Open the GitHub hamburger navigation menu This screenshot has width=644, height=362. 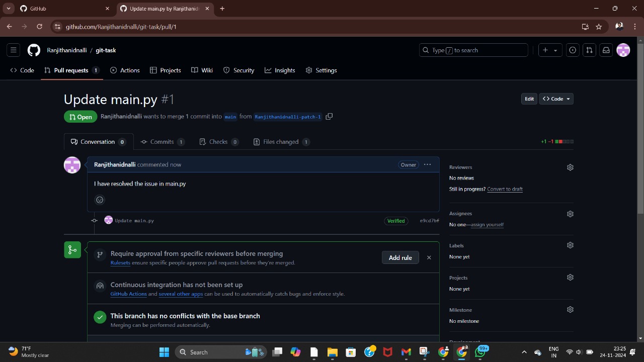(14, 50)
